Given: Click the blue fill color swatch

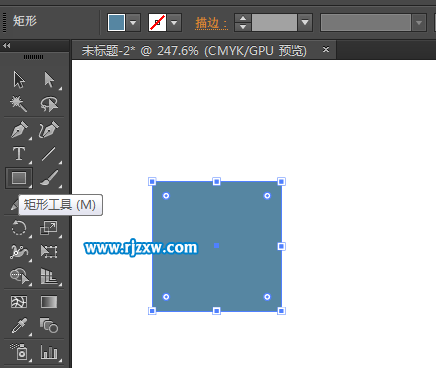Looking at the screenshot, I should [x=116, y=23].
